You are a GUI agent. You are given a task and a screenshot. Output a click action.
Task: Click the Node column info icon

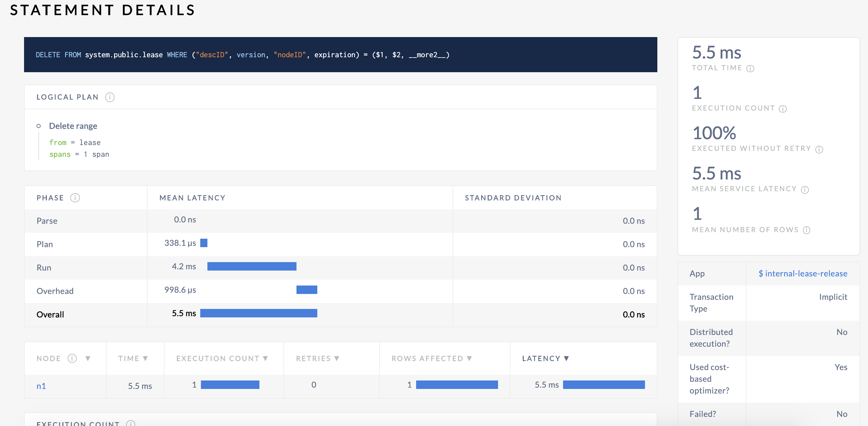tap(72, 358)
